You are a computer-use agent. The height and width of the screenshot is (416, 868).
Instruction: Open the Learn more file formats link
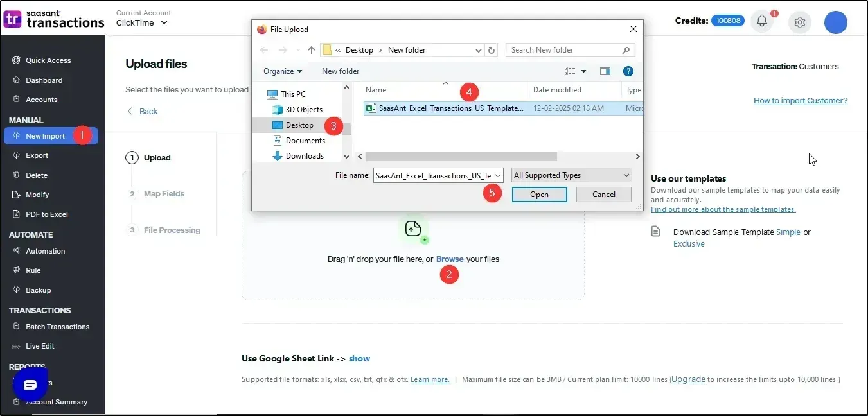(430, 379)
